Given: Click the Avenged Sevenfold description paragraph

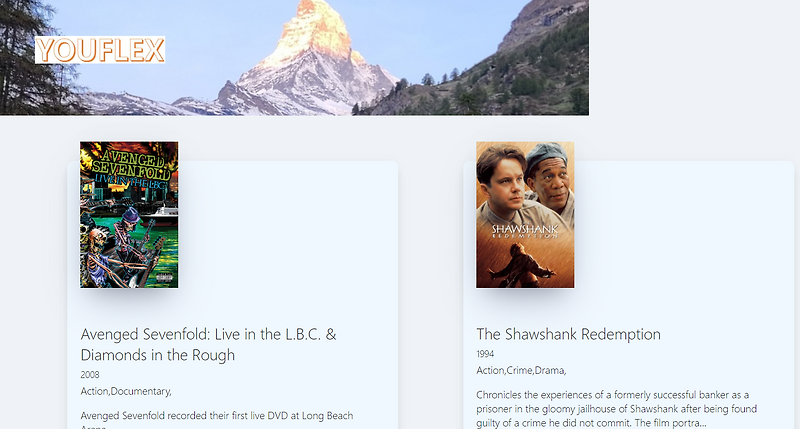Looking at the screenshot, I should coord(217,421).
